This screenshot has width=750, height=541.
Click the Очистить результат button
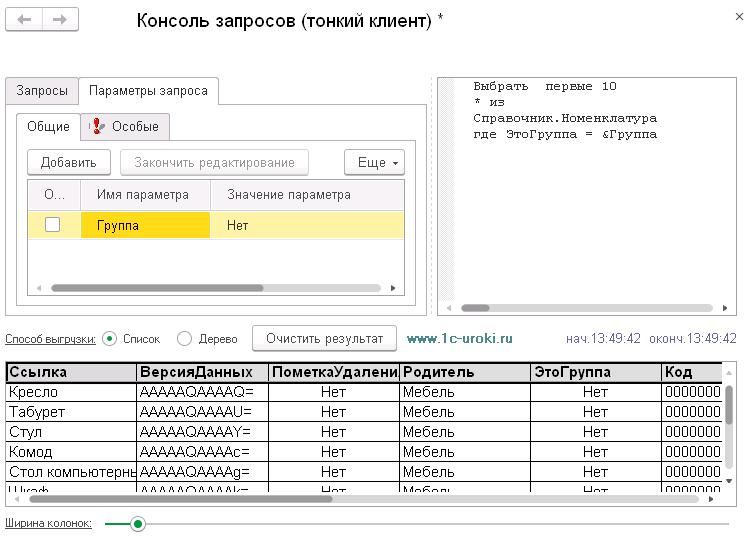(x=324, y=339)
